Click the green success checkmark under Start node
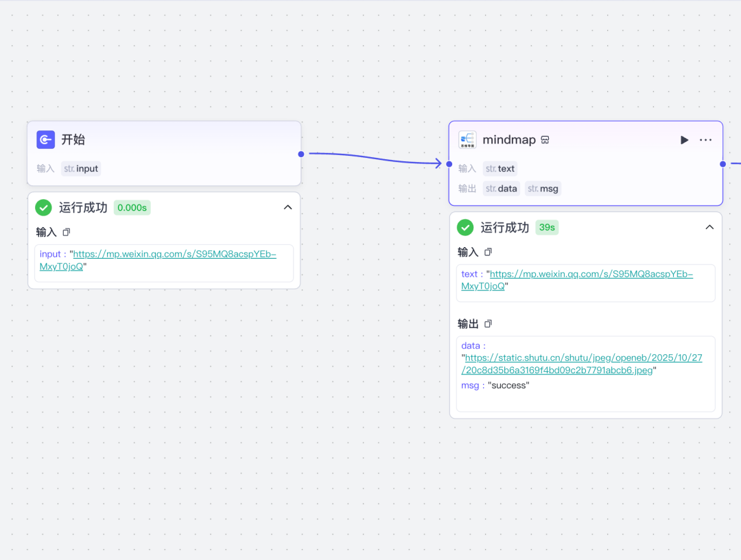Image resolution: width=741 pixels, height=560 pixels. (44, 208)
